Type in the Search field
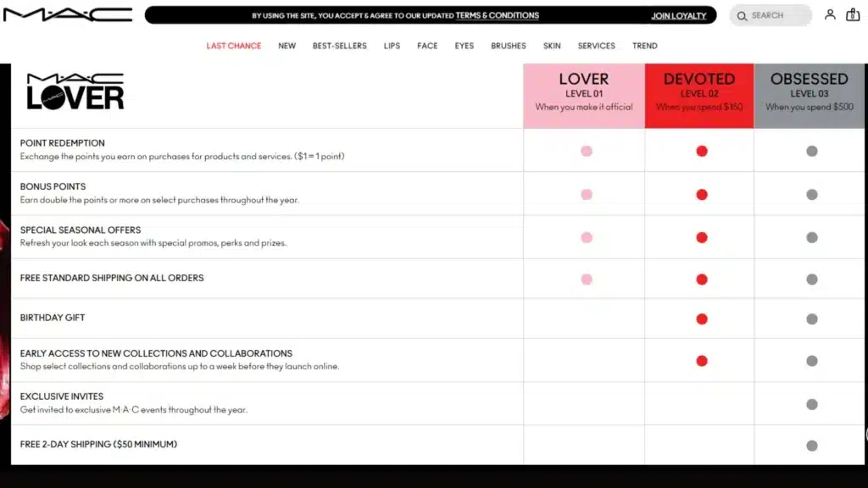This screenshot has height=488, width=868. (776, 15)
